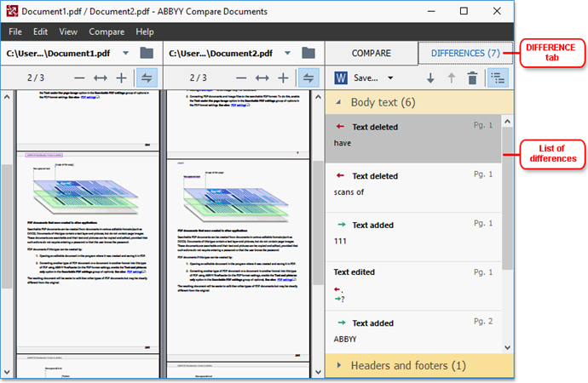The image size is (588, 383).
Task: Minimize the ABBYY Compare Documents window
Action: (431, 11)
